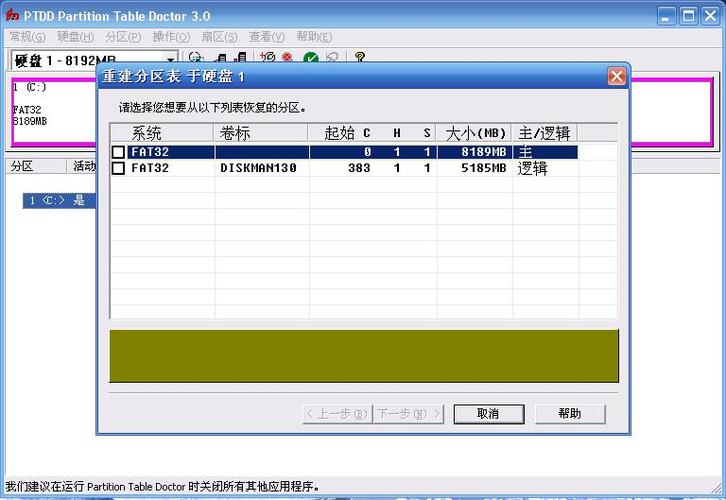The height and width of the screenshot is (500, 726).
Task: Click the grey undo arrow toolbar icon
Action: tap(332, 58)
